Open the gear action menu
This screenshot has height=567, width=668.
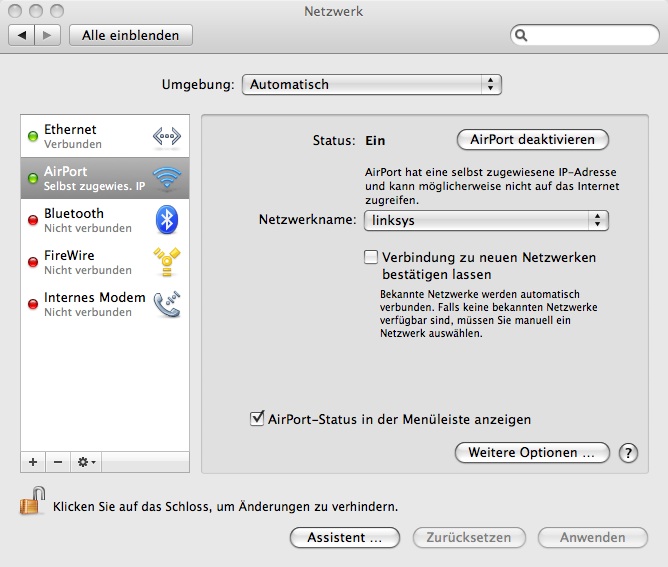tap(86, 462)
